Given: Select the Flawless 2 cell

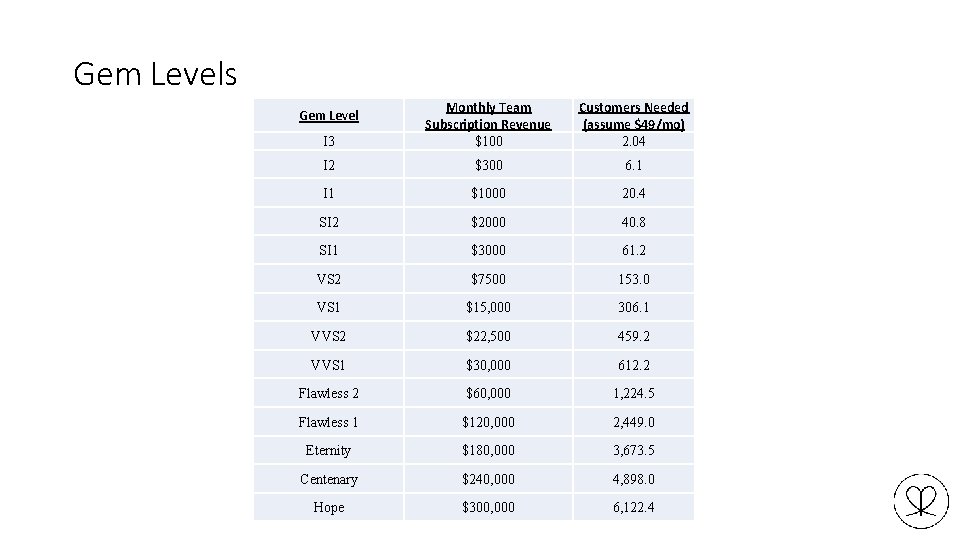Looking at the screenshot, I should coord(329,393).
